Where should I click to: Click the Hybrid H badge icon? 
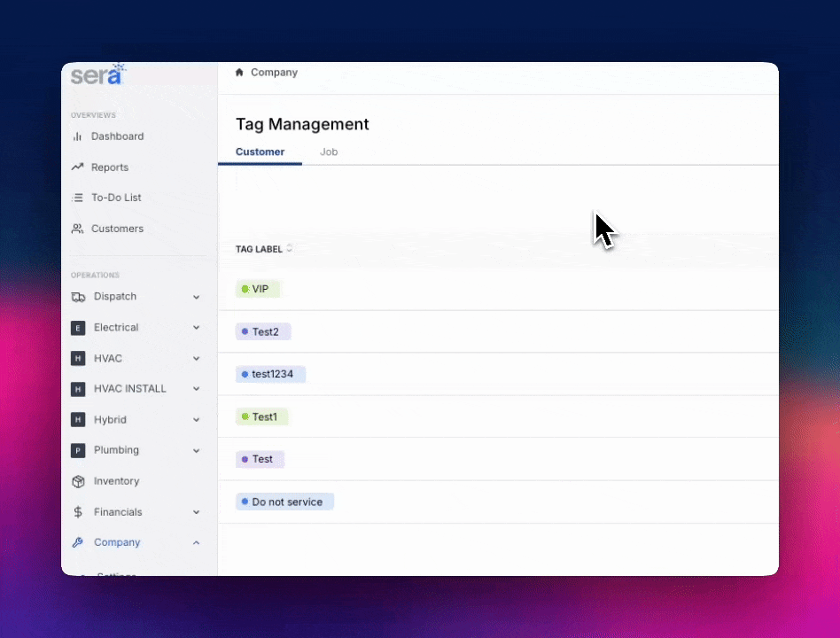pos(78,419)
